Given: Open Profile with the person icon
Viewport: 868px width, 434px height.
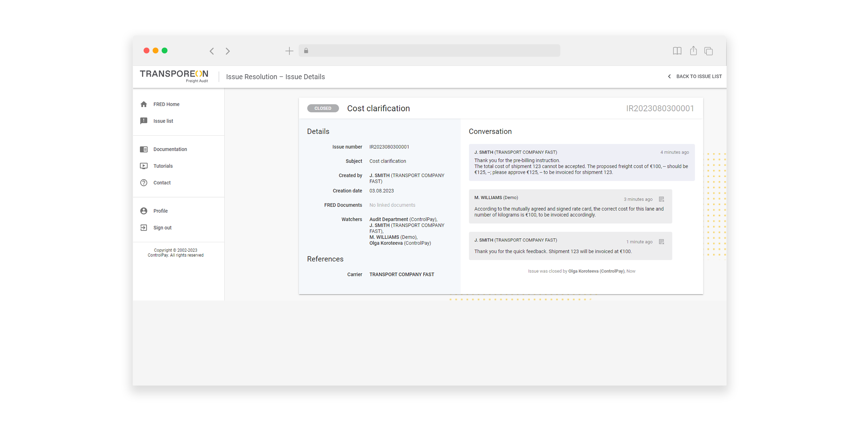Looking at the screenshot, I should 144,210.
